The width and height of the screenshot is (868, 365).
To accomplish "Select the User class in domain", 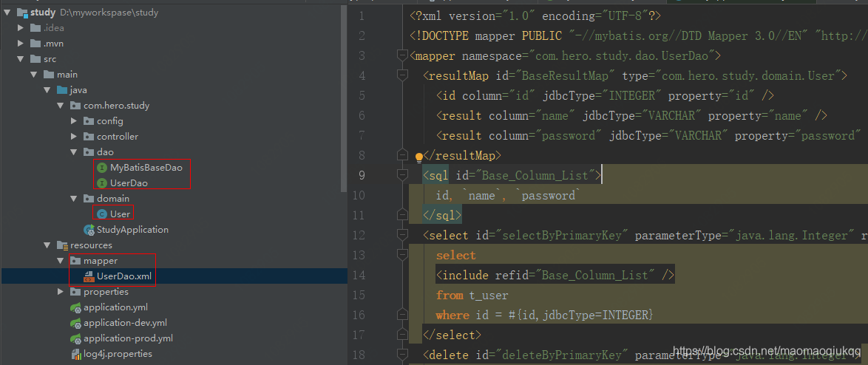I will click(120, 214).
